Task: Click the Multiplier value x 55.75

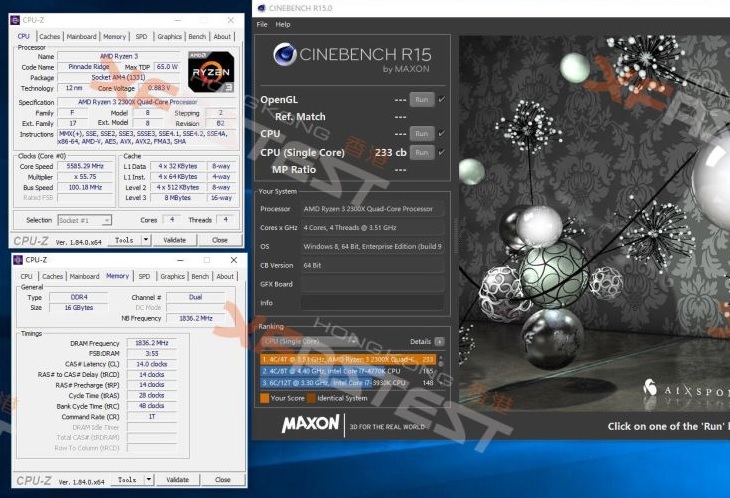Action: [x=85, y=177]
